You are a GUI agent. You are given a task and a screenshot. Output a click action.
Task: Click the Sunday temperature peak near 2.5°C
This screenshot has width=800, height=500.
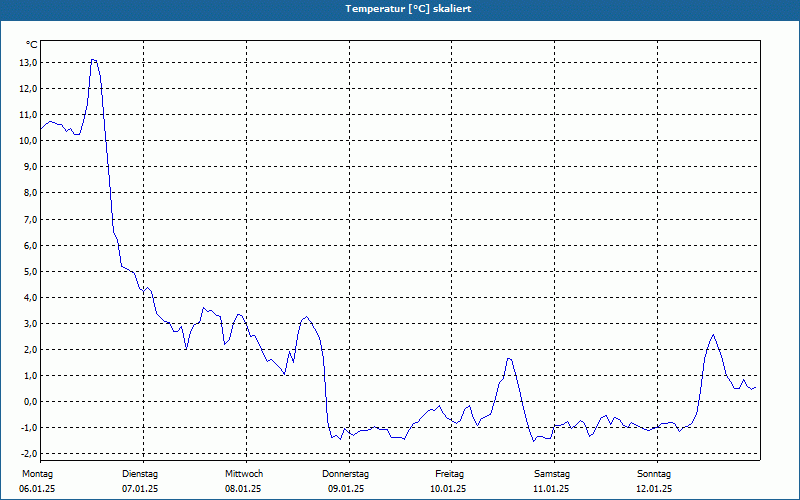pos(713,335)
